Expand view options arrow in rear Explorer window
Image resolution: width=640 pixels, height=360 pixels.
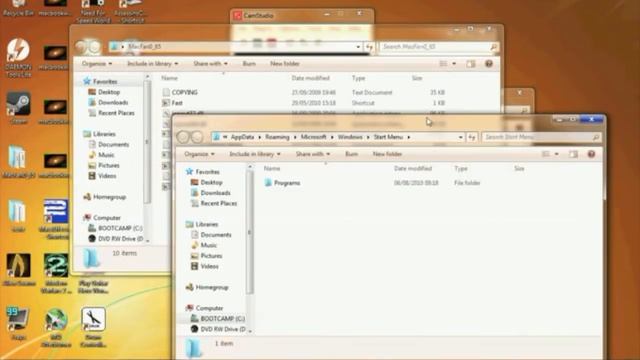coord(454,64)
